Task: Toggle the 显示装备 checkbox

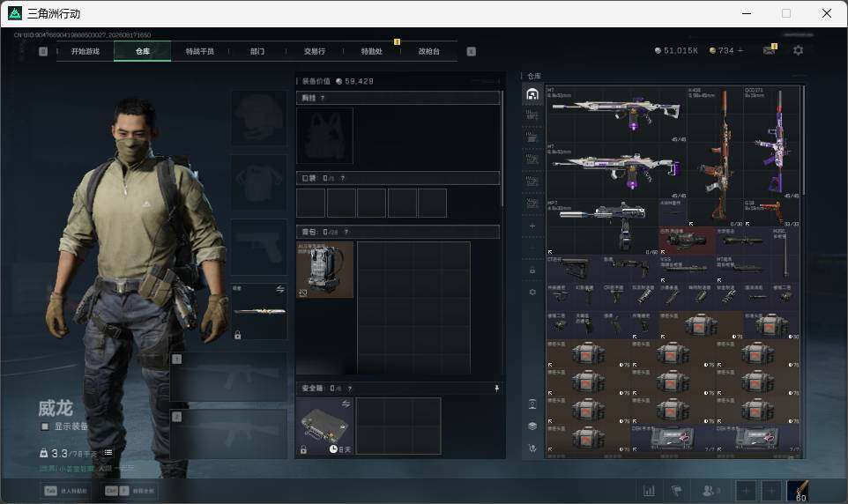Action: coord(45,426)
